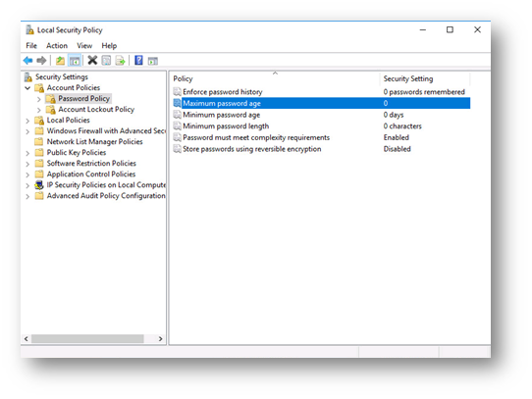Open the Properties toolbar icon
The width and height of the screenshot is (532, 399).
pyautogui.click(x=107, y=61)
